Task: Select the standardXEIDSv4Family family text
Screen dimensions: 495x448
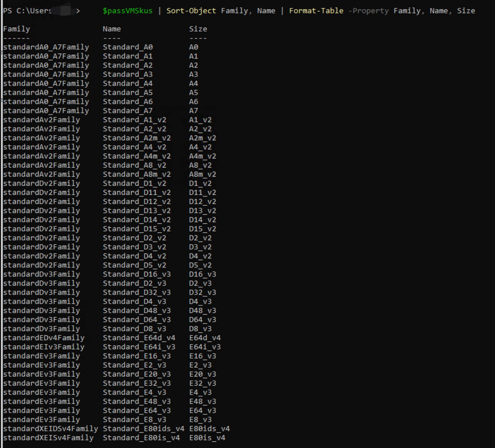Action: (51, 429)
